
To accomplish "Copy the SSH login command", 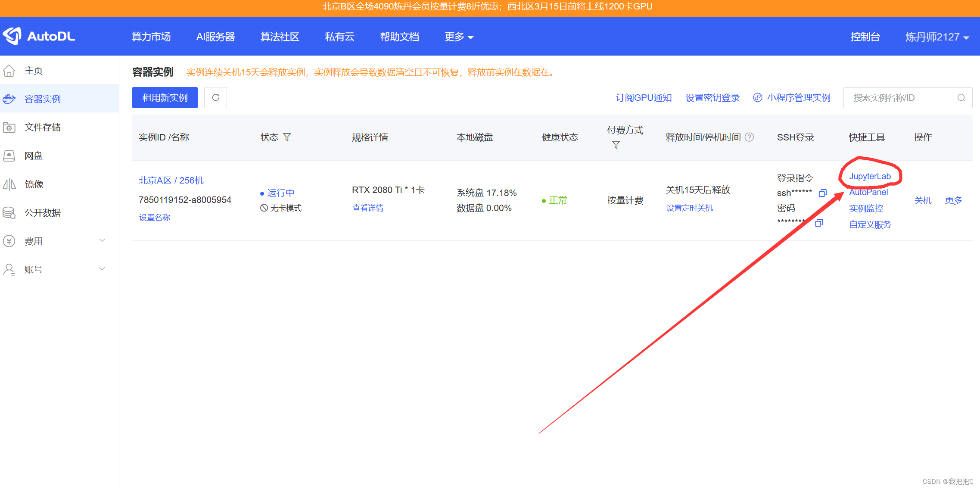I will tap(822, 193).
